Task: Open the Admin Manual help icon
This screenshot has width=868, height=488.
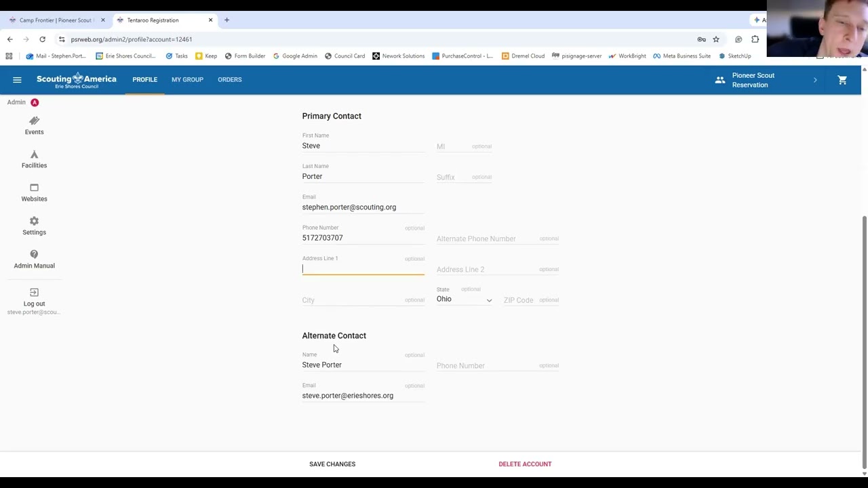Action: [x=34, y=254]
